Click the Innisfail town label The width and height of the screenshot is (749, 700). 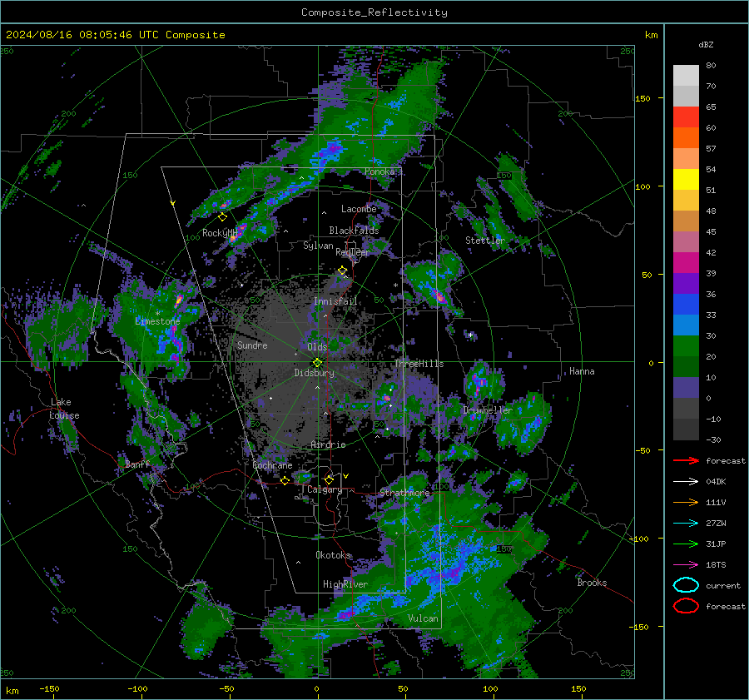(336, 301)
